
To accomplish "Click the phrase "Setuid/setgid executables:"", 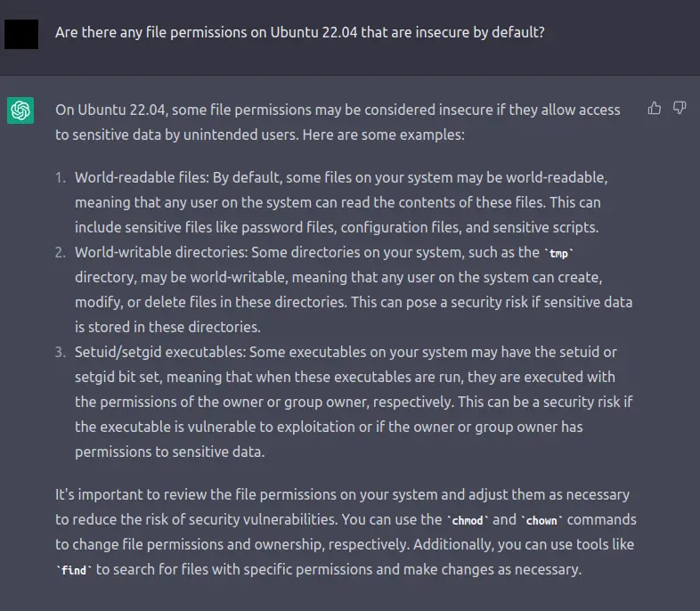I will coord(160,352).
